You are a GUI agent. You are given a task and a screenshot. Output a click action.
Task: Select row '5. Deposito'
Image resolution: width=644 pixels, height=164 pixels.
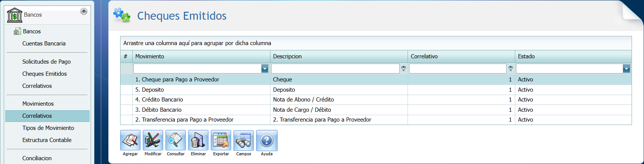376,90
